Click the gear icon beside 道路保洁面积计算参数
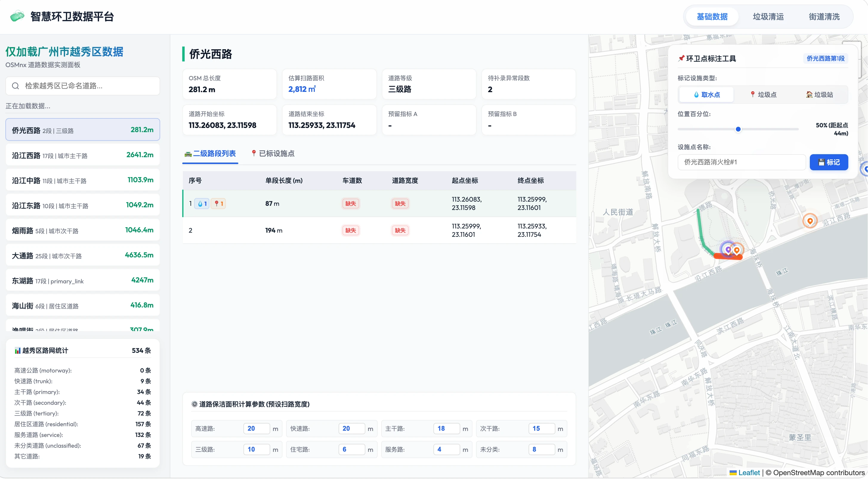Screen dimensions: 868x479 (x=194, y=404)
